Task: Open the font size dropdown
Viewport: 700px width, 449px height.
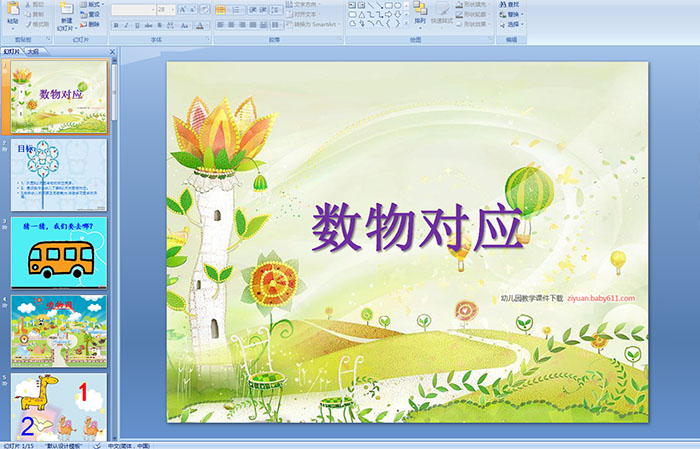Action: [x=173, y=9]
